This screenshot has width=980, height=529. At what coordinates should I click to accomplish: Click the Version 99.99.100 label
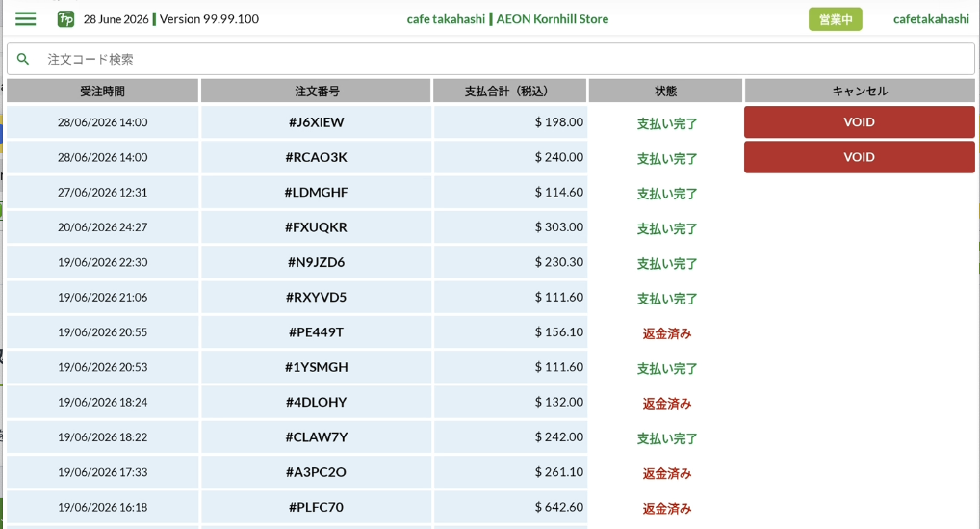pos(209,19)
